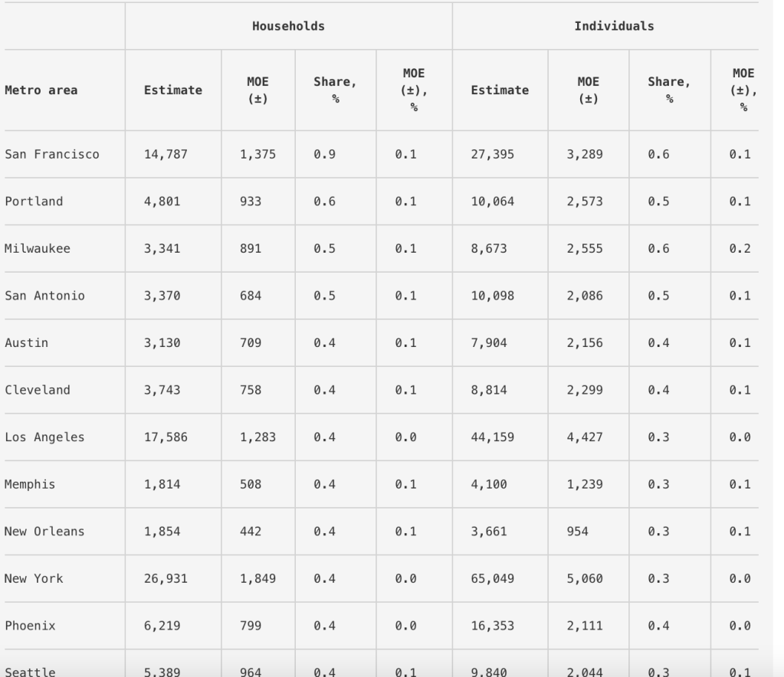This screenshot has height=677, width=784.
Task: Click the Metro area column header
Action: click(41, 90)
